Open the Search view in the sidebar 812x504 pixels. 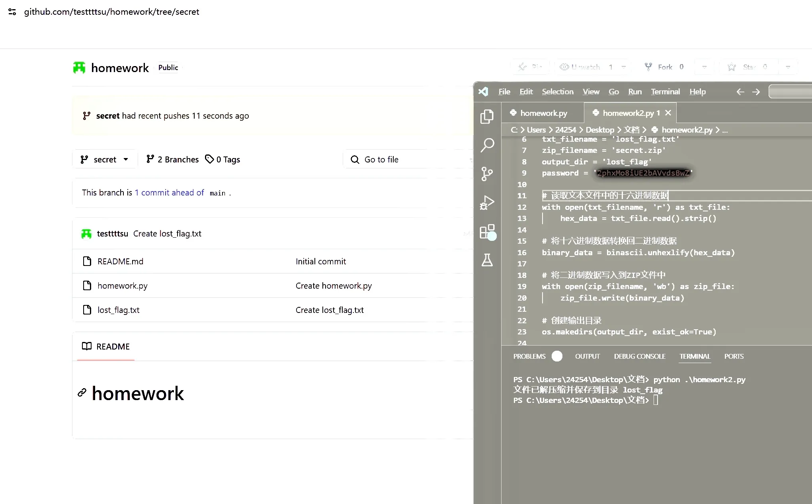pos(487,145)
